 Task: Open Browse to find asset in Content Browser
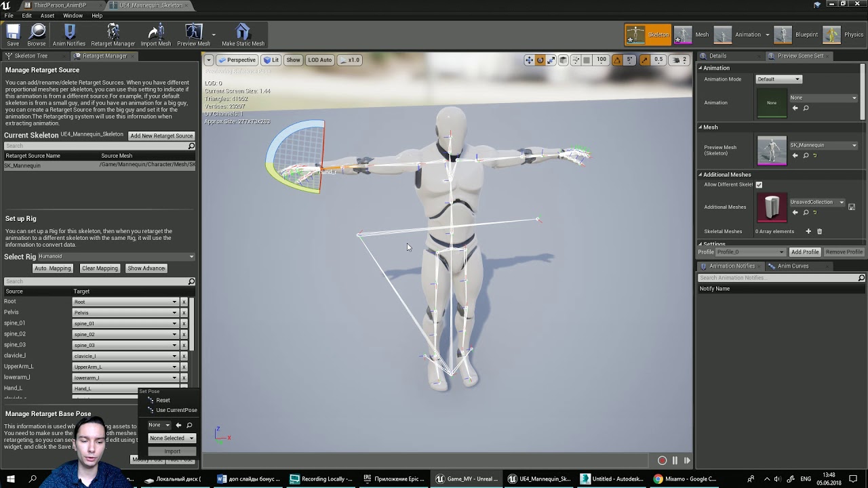coord(37,35)
